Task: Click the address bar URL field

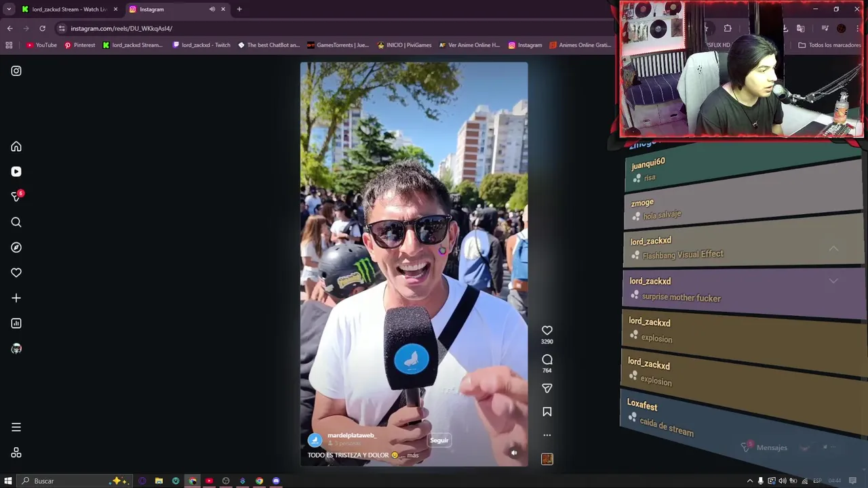Action: pos(332,28)
